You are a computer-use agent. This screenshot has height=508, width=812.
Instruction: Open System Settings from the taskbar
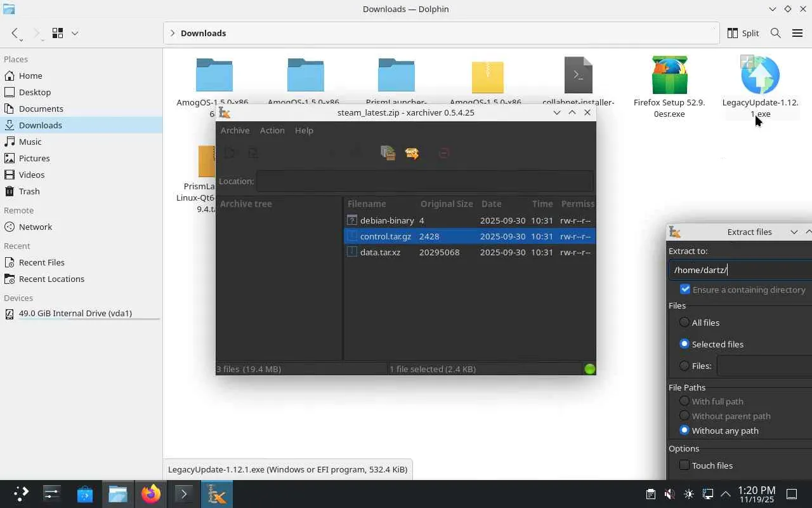point(52,493)
